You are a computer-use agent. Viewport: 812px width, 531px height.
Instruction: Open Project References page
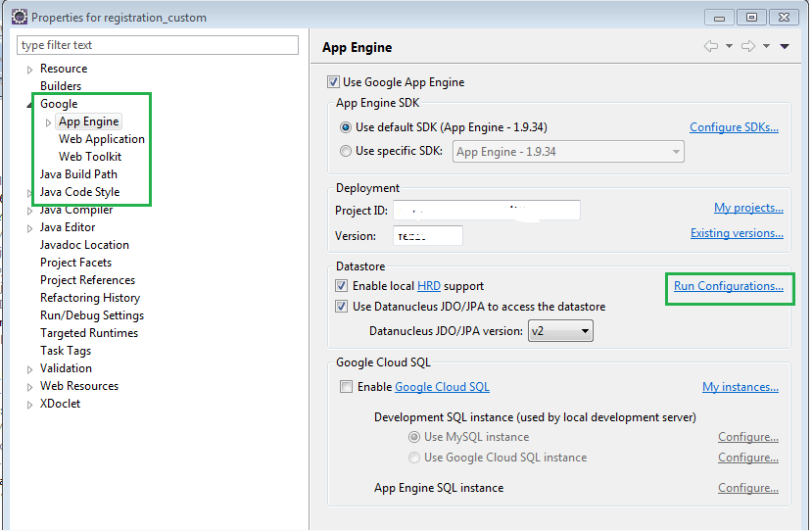pyautogui.click(x=87, y=280)
